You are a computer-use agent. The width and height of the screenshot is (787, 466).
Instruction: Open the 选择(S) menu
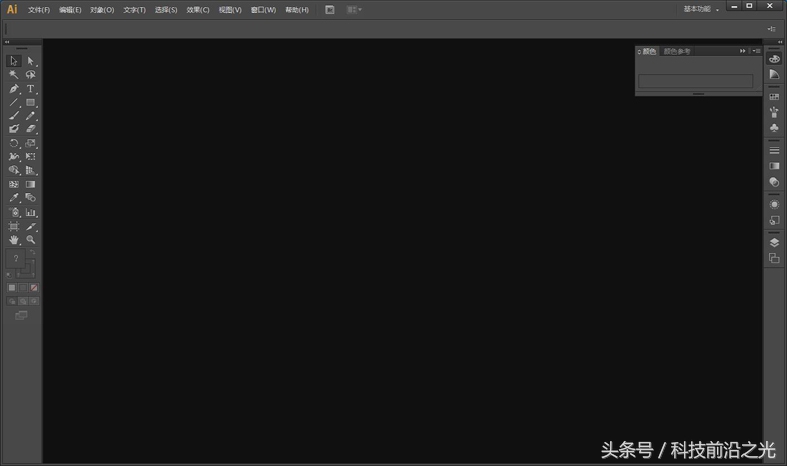pyautogui.click(x=166, y=10)
